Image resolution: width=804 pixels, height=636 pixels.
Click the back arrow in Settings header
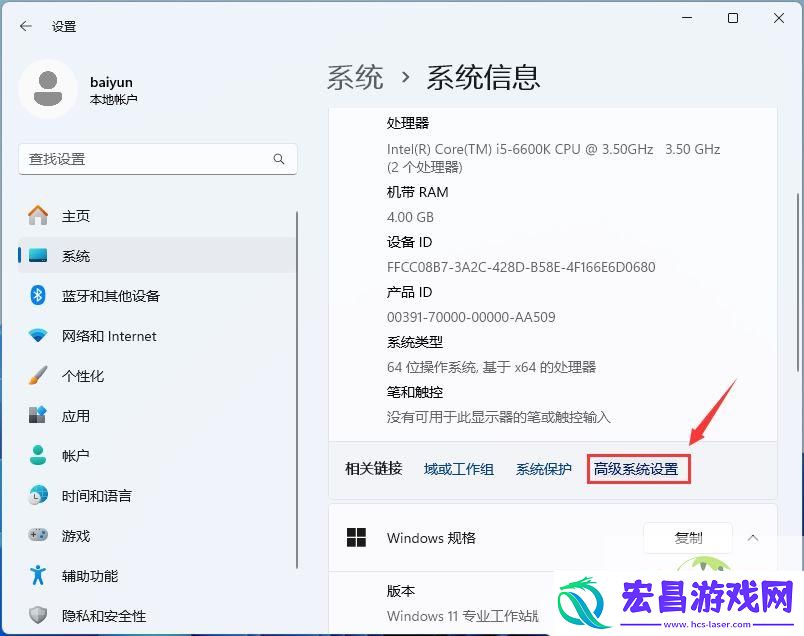point(26,26)
